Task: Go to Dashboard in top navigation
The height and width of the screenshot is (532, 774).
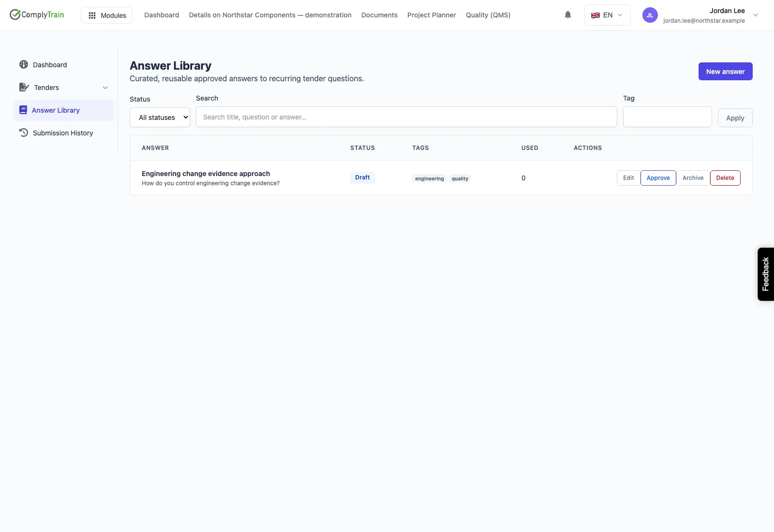Action: point(162,15)
